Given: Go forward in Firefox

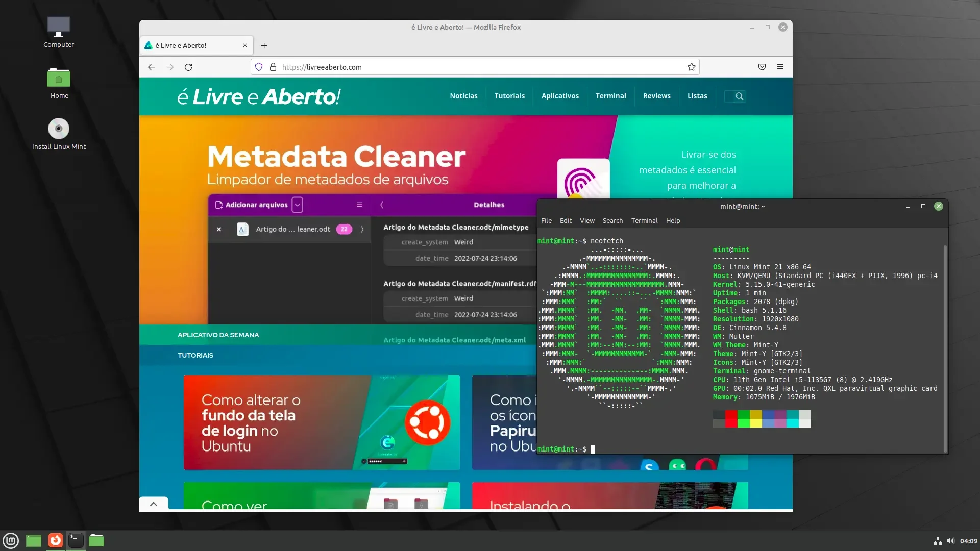Looking at the screenshot, I should point(170,67).
